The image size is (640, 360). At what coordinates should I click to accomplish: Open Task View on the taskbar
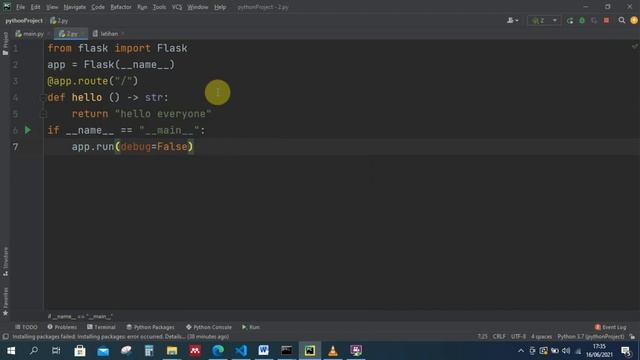pyautogui.click(x=56, y=351)
